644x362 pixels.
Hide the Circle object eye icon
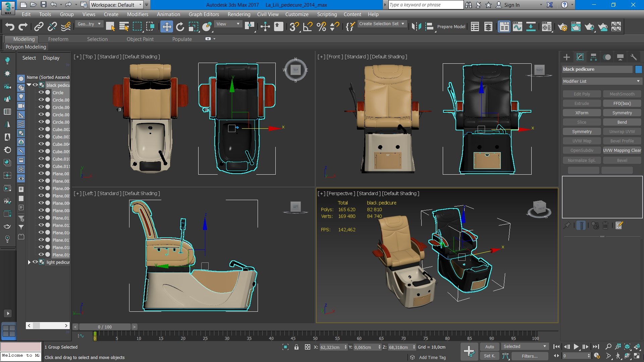(x=41, y=93)
